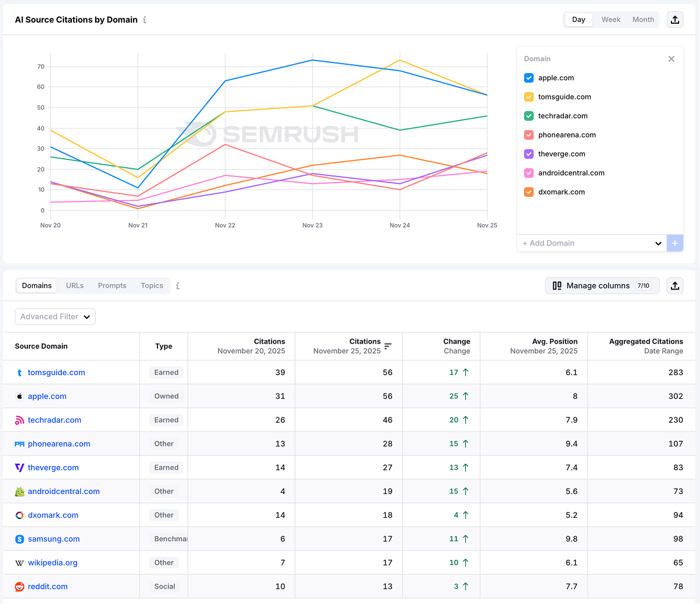The height and width of the screenshot is (604, 700).
Task: Click the table export icon near Manage columns
Action: pyautogui.click(x=674, y=285)
